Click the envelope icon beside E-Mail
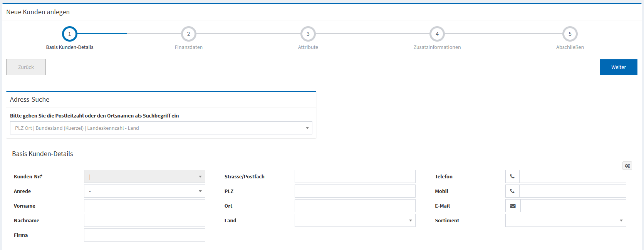Screen dimensions: 644x250 [x=513, y=206]
